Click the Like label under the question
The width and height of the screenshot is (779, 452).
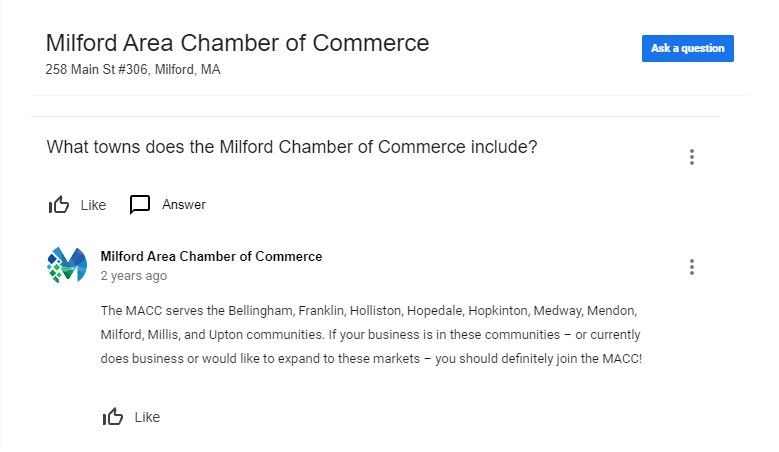[93, 205]
